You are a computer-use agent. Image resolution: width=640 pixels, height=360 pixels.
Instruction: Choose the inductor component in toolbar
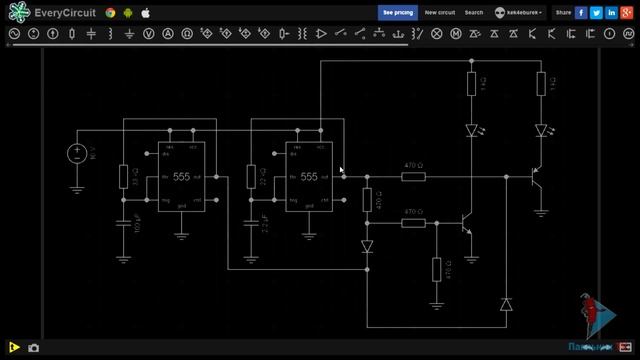(110, 33)
